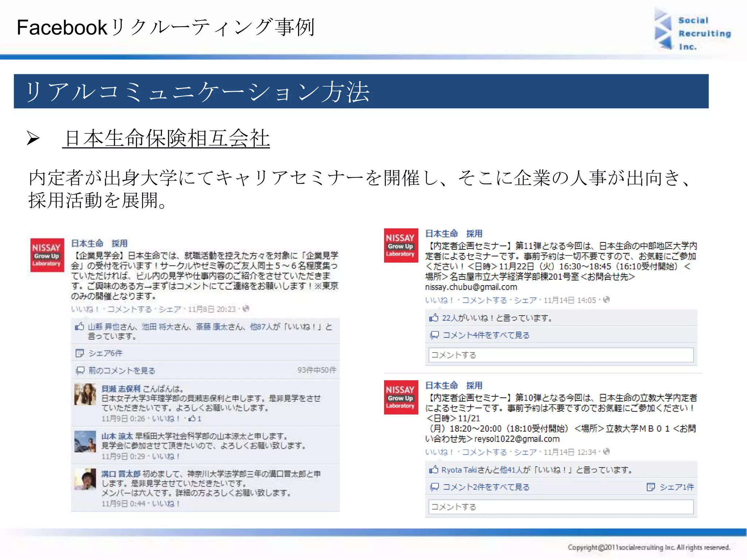The height and width of the screenshot is (560, 747).
Task: Click コメントする under the 企業見学会 post
Action: (x=129, y=309)
